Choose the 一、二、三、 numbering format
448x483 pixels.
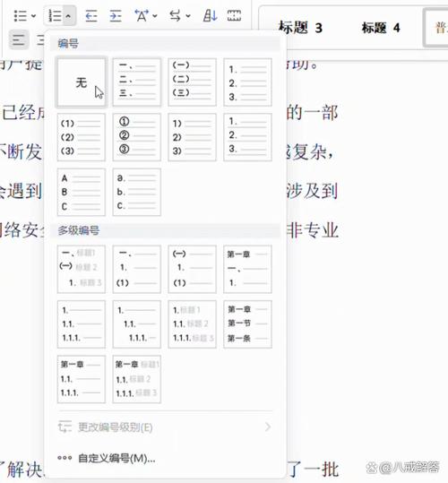[137, 82]
